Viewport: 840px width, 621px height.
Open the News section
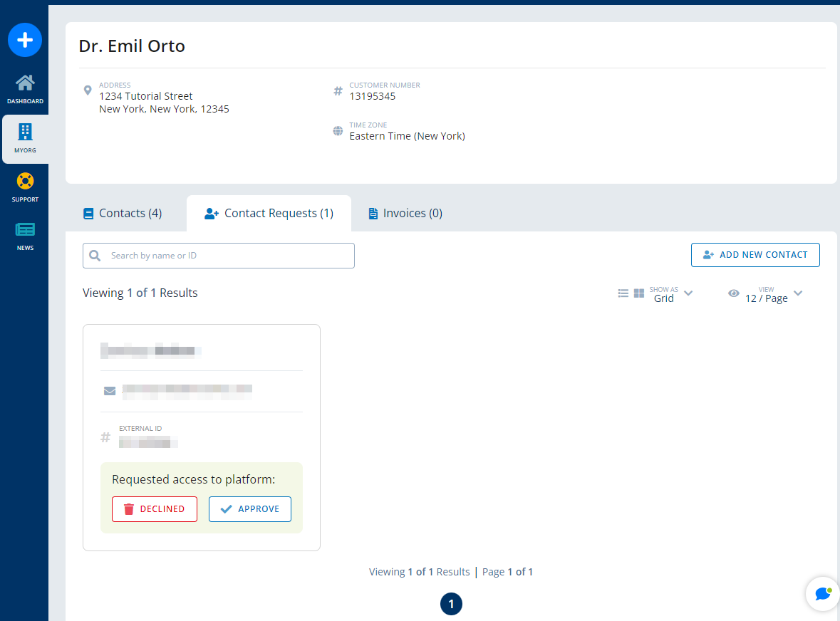pos(25,235)
